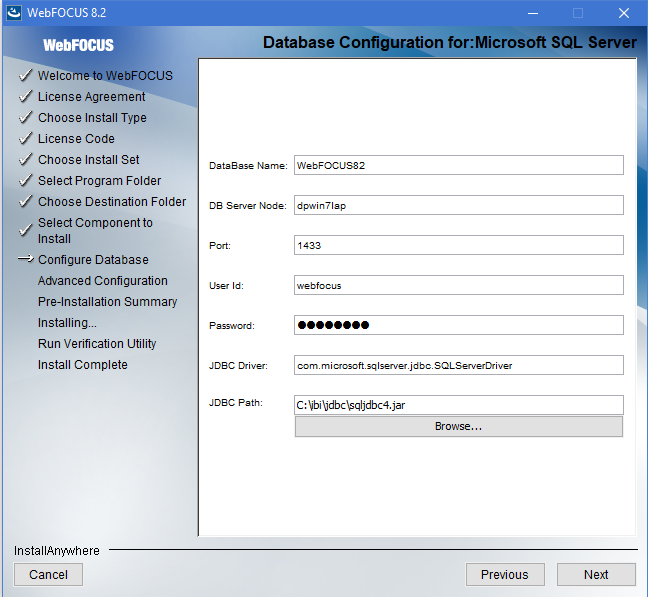The height and width of the screenshot is (597, 648).
Task: Click the License Code step
Action: coord(76,139)
